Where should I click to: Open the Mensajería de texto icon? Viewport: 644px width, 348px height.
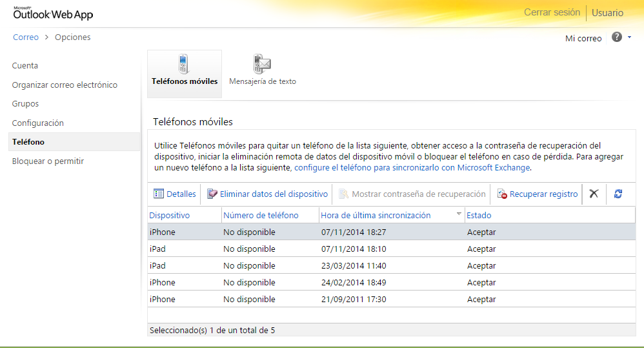pos(262,65)
